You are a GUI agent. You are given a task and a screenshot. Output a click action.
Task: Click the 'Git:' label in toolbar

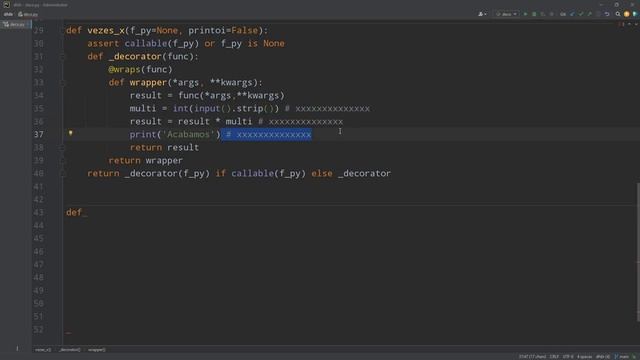(562, 14)
